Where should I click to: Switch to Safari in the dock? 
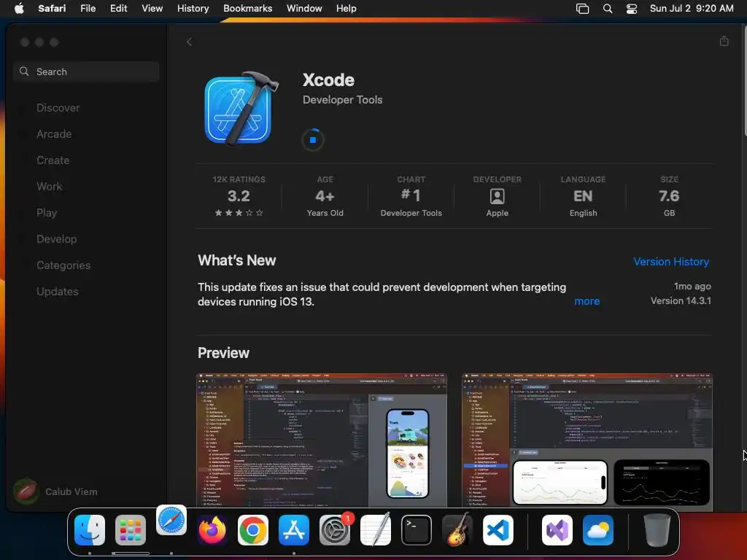click(171, 521)
